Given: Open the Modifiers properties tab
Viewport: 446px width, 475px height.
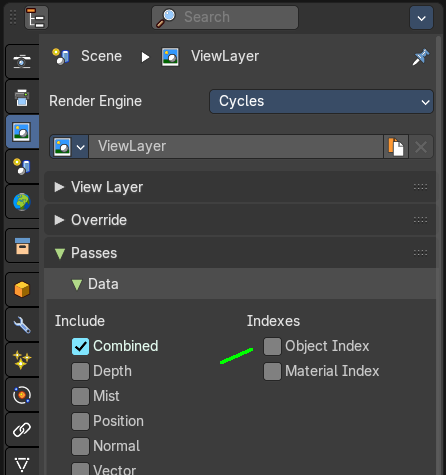Looking at the screenshot, I should click(x=22, y=325).
